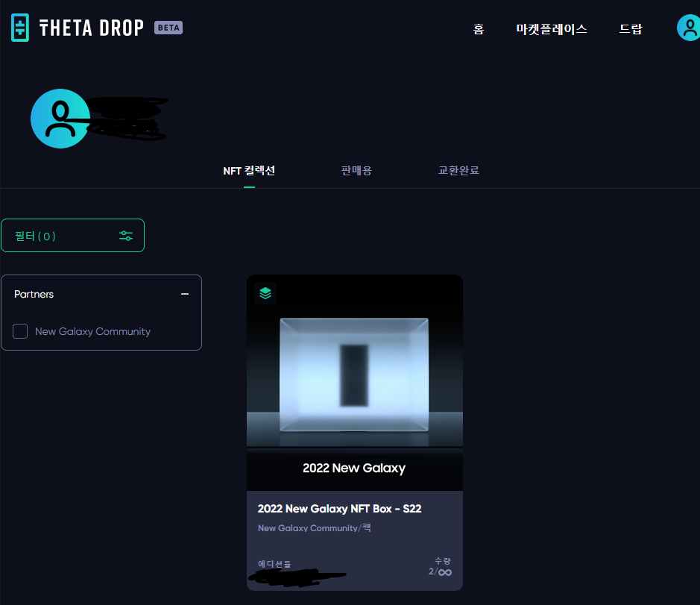
Task: Open 마켓플레이스 in the top navigation
Action: pyautogui.click(x=552, y=29)
